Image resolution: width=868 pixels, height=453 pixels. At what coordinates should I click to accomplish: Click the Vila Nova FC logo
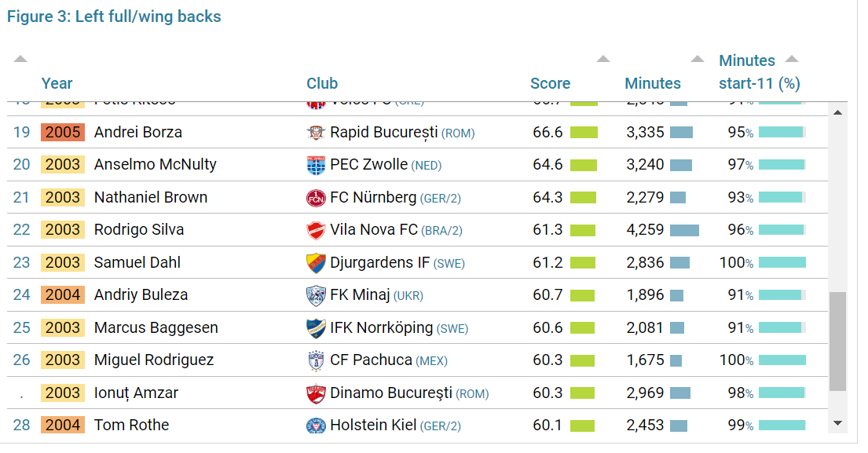pos(316,231)
